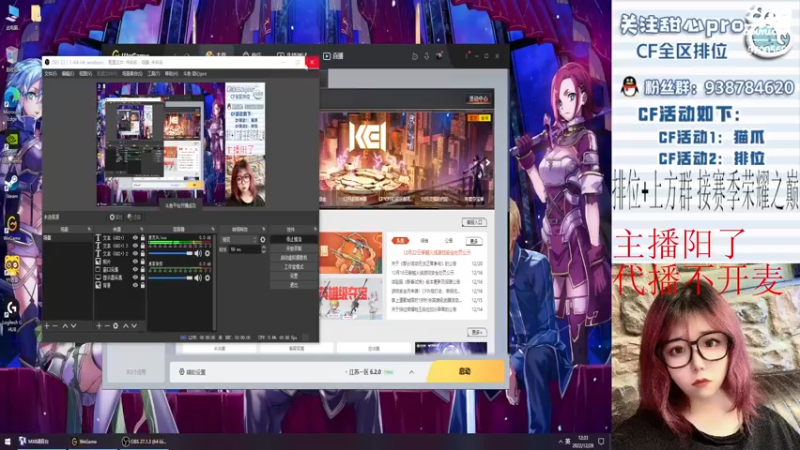Screen dimensions: 800x450
Task: Mute the 桌面音频 speaker icon
Action: [198, 278]
